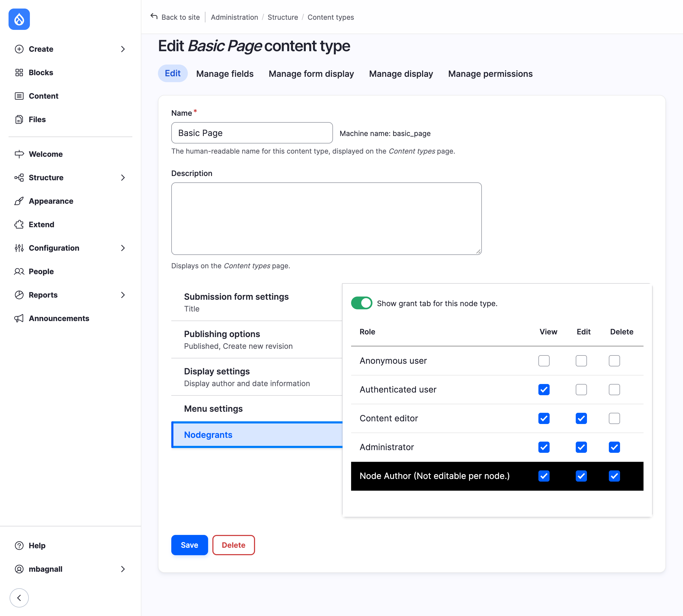Open the Publishing options section
This screenshot has width=683, height=616.
pos(257,339)
